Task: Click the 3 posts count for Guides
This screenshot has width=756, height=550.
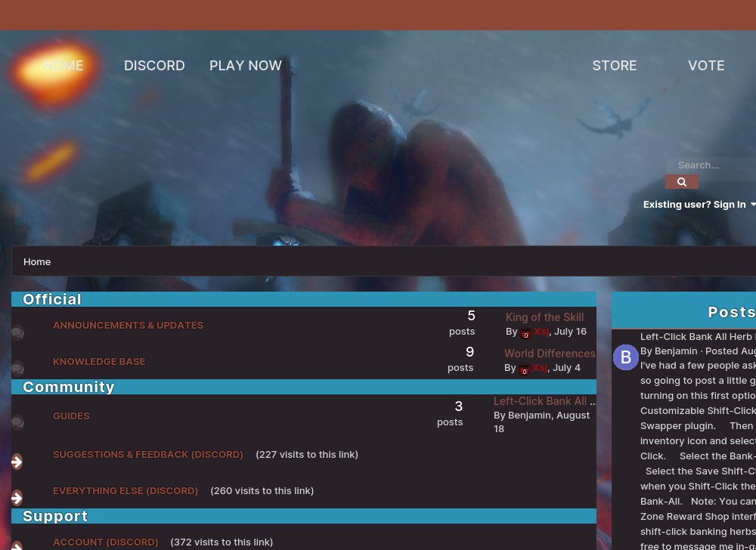Action: (x=451, y=414)
